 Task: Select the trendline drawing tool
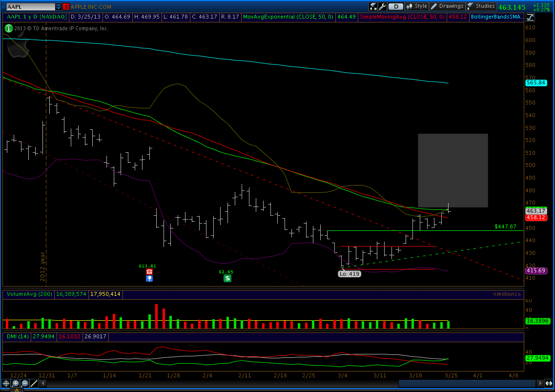(x=34, y=383)
